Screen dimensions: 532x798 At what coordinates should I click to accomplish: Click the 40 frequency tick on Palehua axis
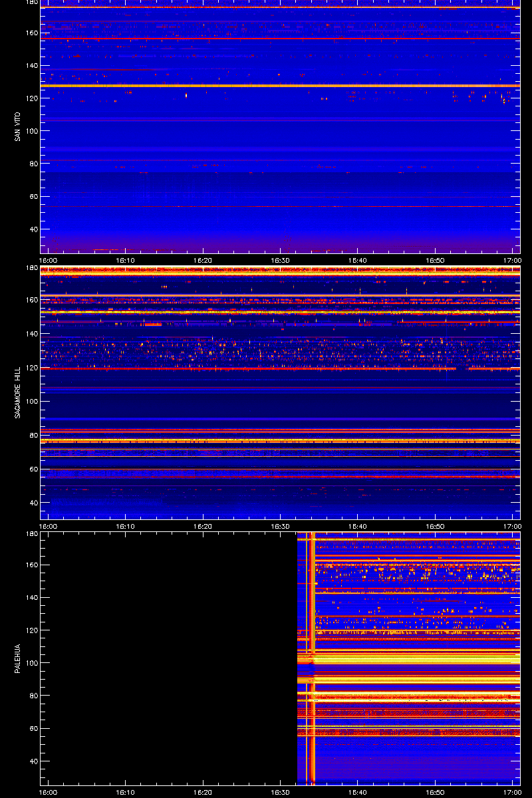pos(33,761)
